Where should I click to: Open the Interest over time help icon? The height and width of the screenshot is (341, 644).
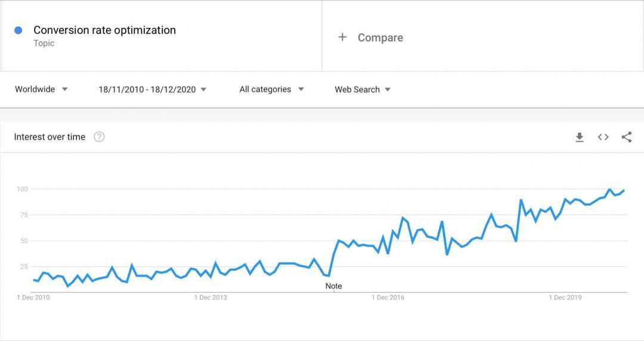pos(99,137)
